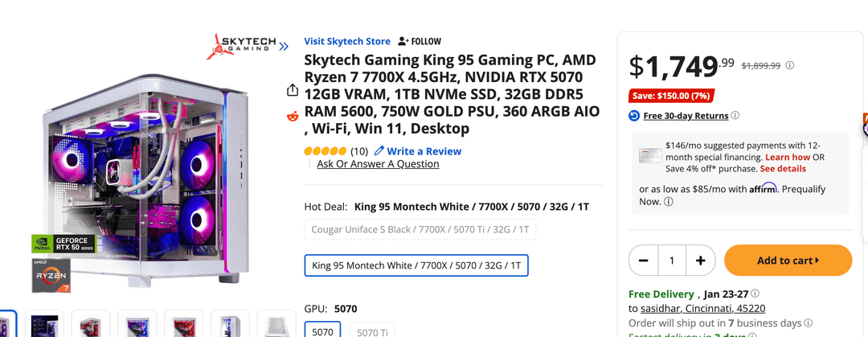This screenshot has width=868, height=337.
Task: Select the 5070 GPU option
Action: [x=323, y=331]
